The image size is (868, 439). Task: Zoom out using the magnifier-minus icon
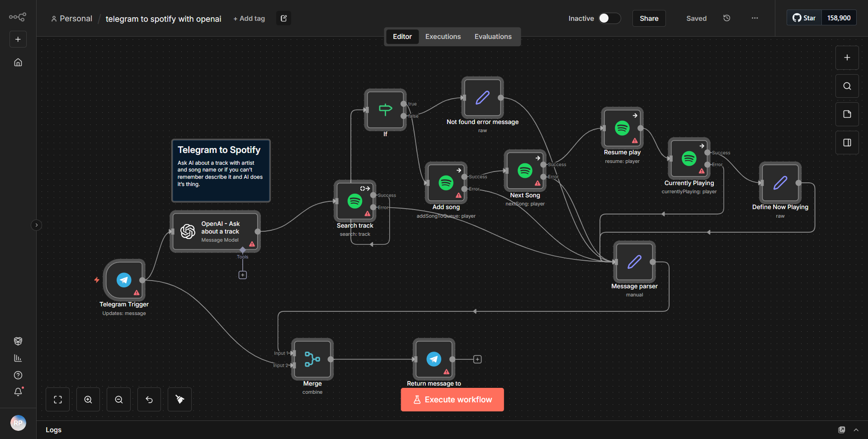118,399
